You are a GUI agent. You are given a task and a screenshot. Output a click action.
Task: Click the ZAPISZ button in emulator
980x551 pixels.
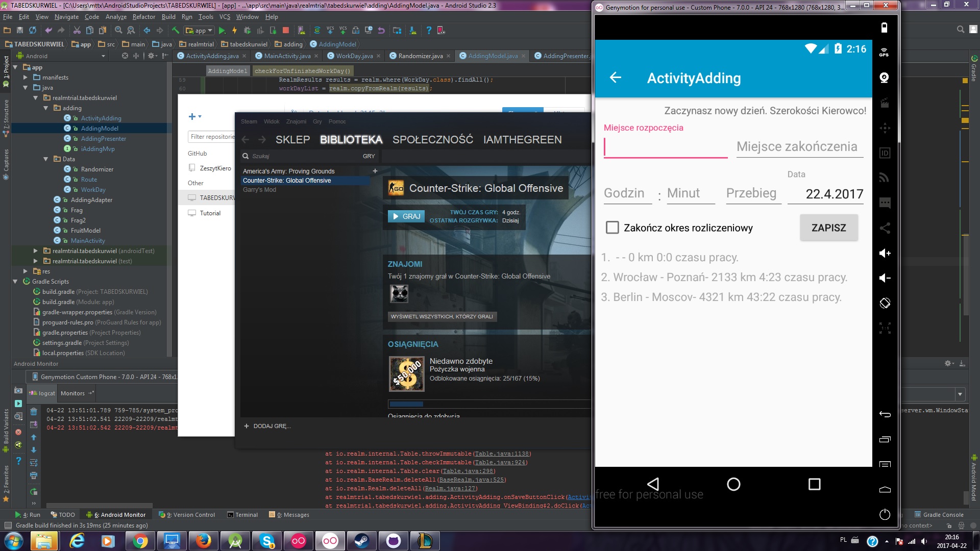pos(828,228)
